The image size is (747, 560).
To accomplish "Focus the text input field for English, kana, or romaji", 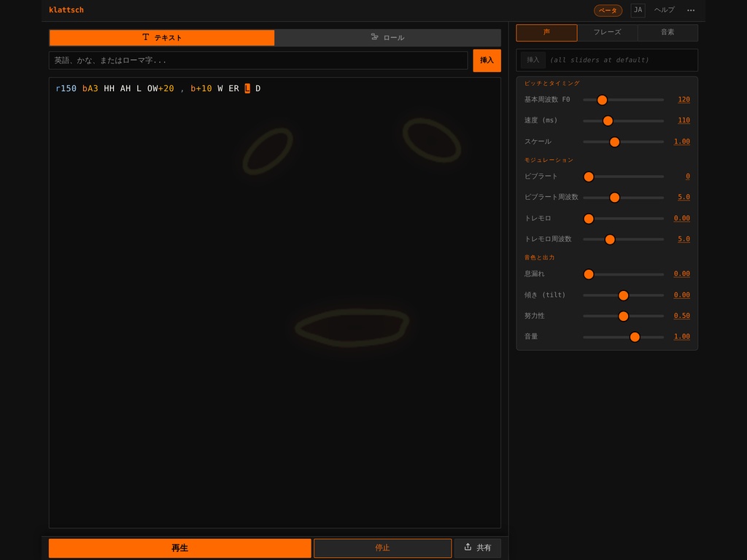I will pos(258,61).
